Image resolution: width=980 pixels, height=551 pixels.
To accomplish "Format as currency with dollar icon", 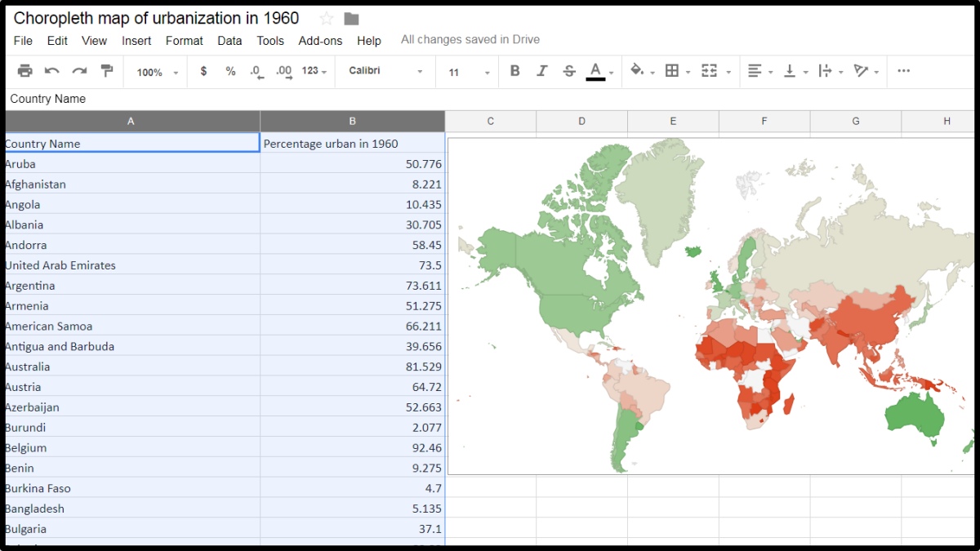I will tap(203, 71).
